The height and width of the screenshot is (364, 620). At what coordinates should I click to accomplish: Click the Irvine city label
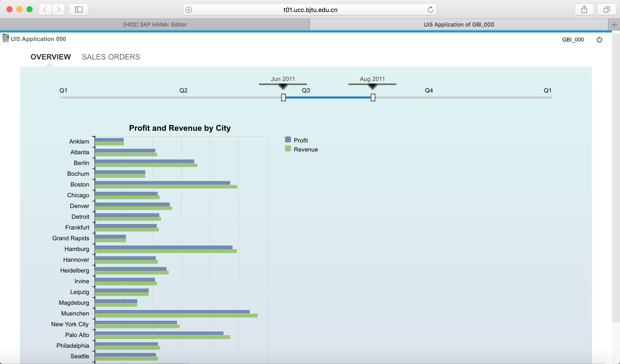[x=81, y=281]
